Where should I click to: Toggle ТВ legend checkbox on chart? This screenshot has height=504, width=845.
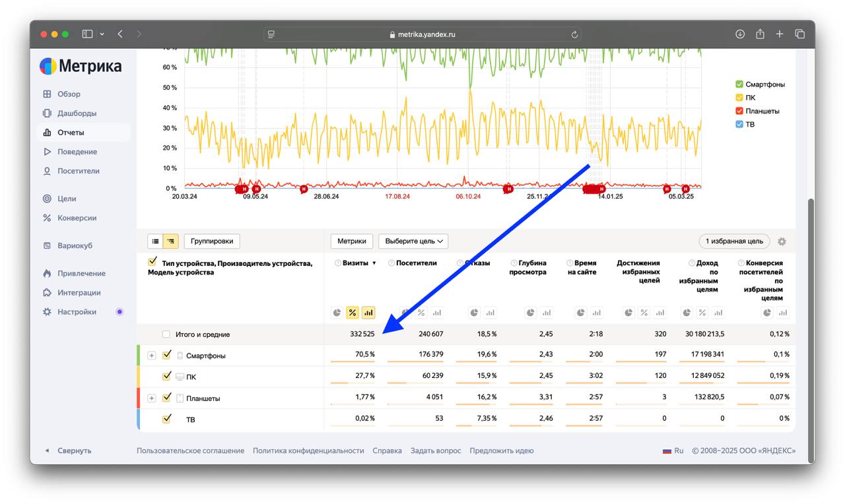(739, 124)
